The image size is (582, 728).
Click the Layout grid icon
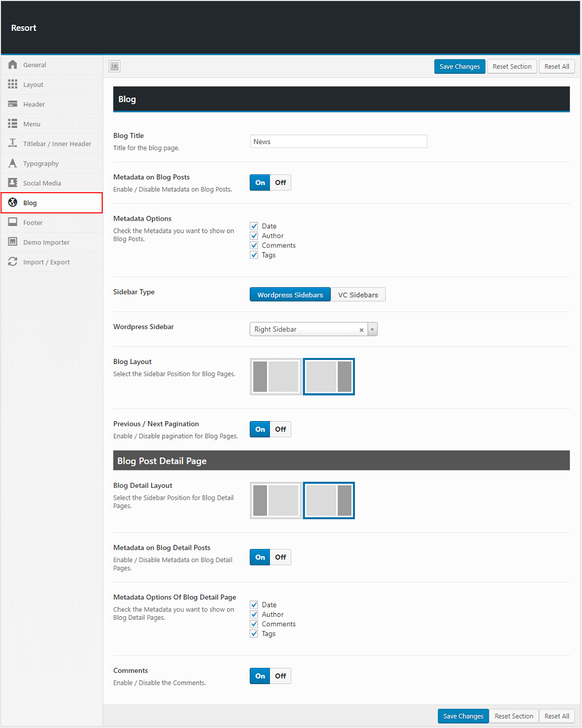click(12, 84)
